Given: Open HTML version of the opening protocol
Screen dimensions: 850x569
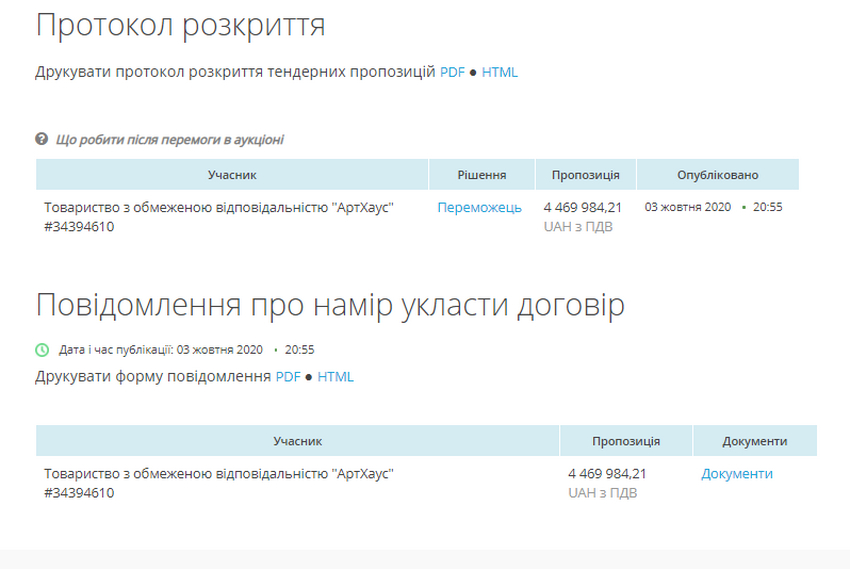Looking at the screenshot, I should click(x=500, y=72).
